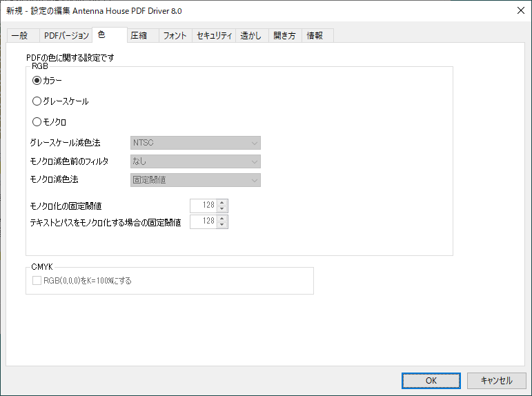
Task: Click the モノクロ化の固定閾値 value field
Action: (x=203, y=206)
